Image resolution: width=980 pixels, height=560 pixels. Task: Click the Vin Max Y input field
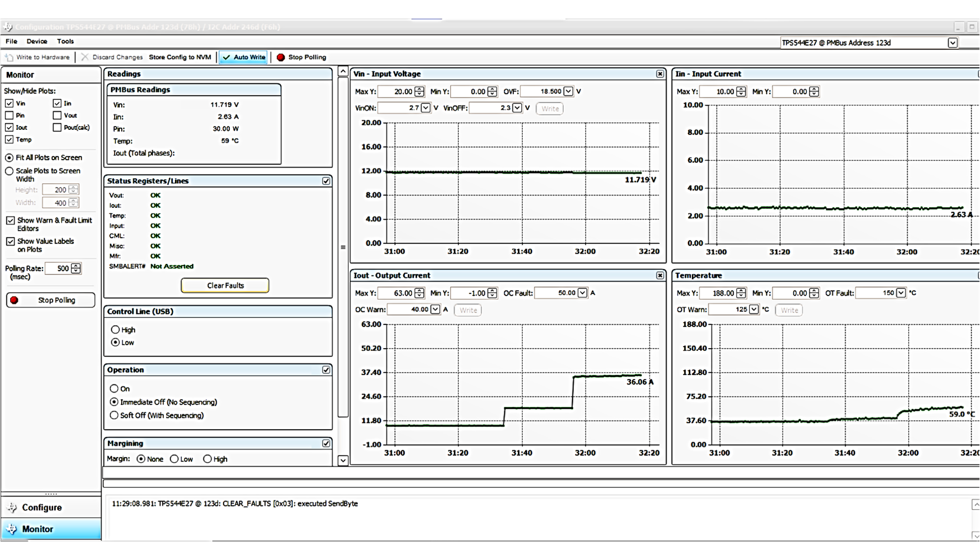tap(397, 91)
